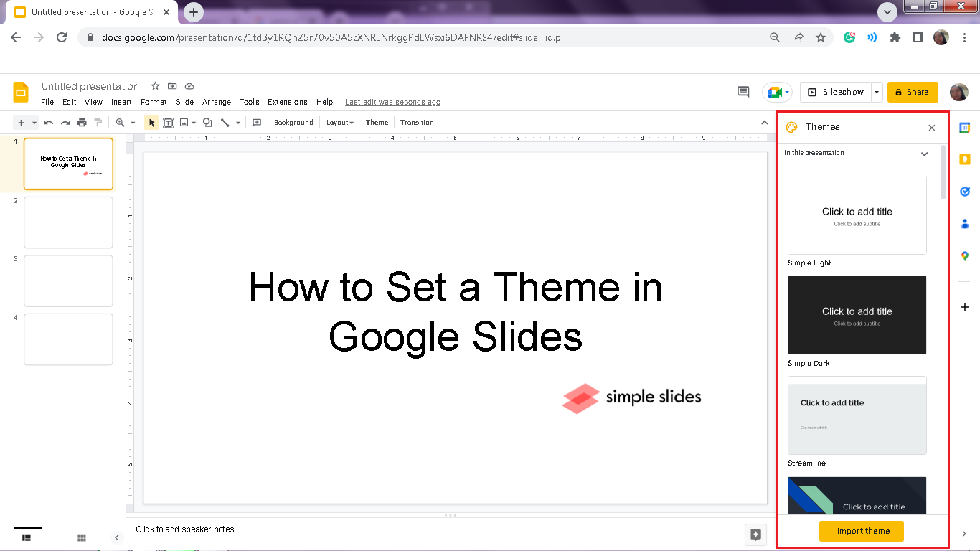The image size is (980, 551).
Task: Undo the last action
Action: [47, 122]
